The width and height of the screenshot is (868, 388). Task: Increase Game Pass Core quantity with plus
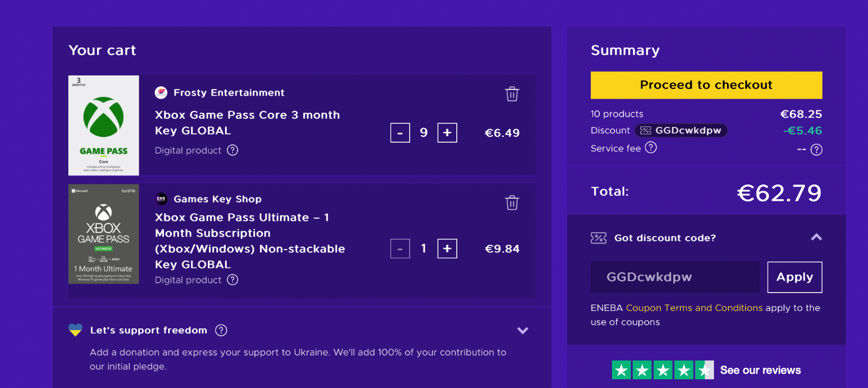[447, 133]
